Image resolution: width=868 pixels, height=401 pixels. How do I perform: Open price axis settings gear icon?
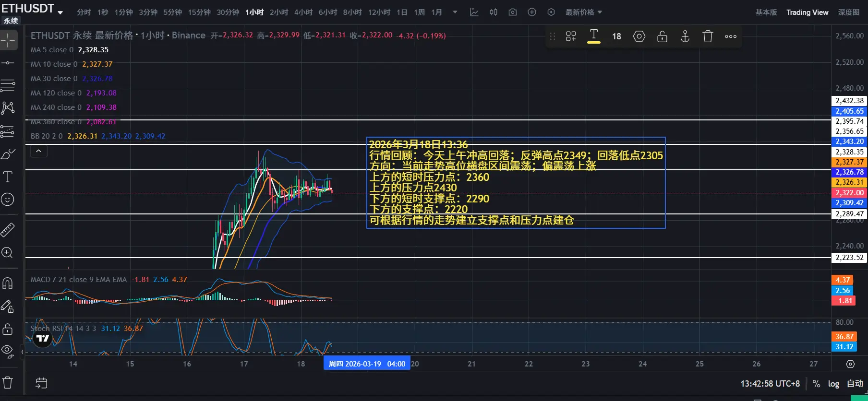(850, 364)
